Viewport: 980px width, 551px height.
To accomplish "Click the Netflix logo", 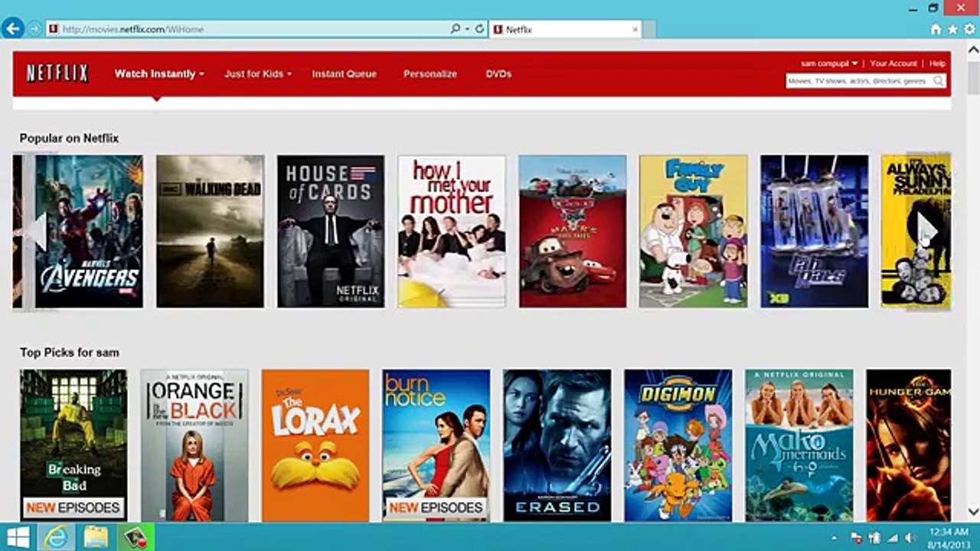I will coord(57,74).
